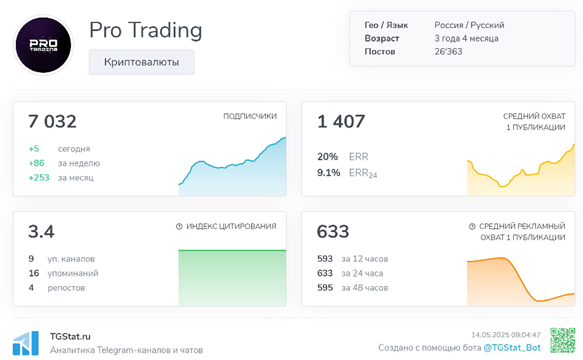Viewport: 583px width, 360px height.
Task: Click the Криптовалюты category button
Action: (142, 62)
